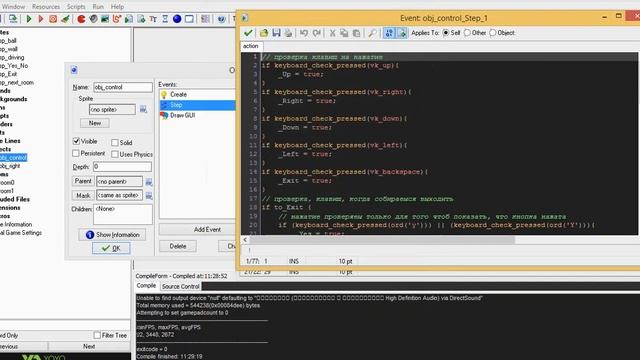This screenshot has width=640, height=360.
Task: Copy selection in code editor
Action: 344,33
